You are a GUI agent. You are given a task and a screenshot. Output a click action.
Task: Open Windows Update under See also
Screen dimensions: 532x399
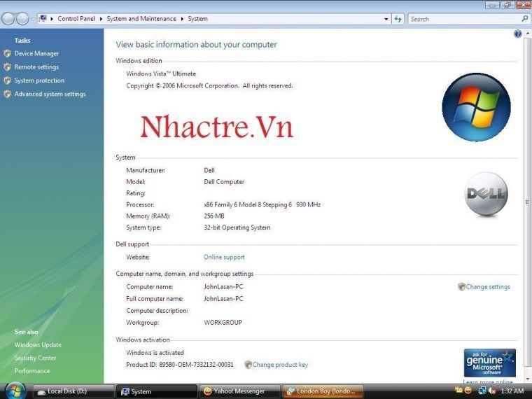pos(38,345)
